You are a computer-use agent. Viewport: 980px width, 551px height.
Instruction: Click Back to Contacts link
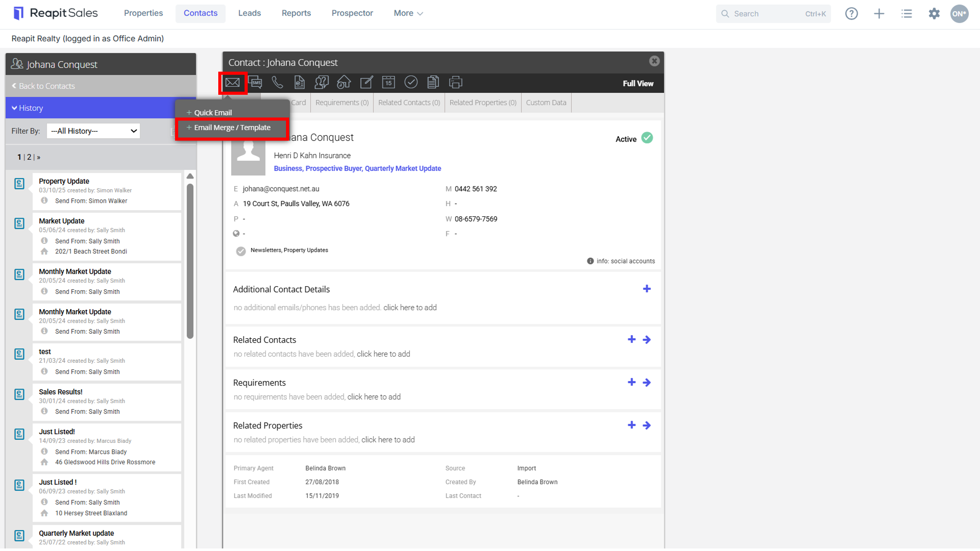[43, 86]
